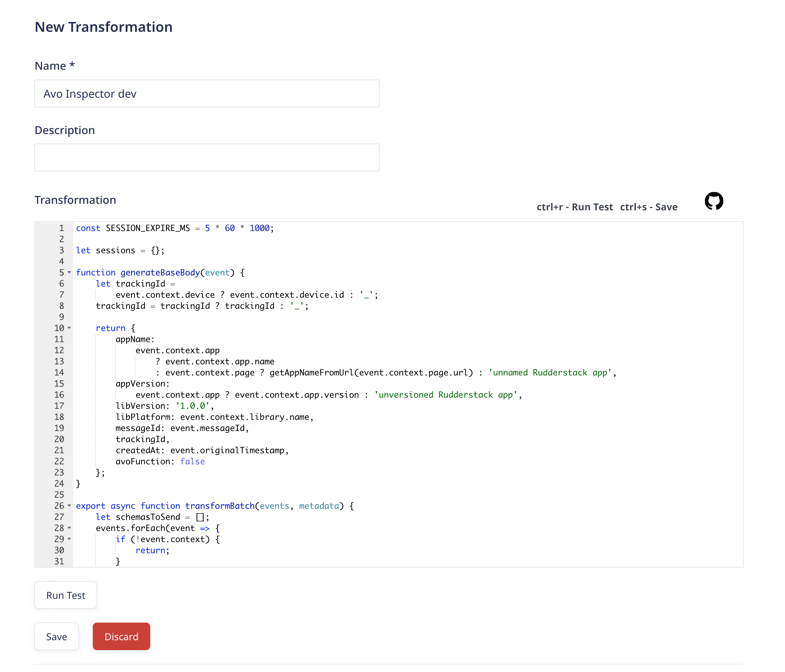Screen dimensions: 785x672
Task: Fold the transformBatch function at line 26
Action: point(69,506)
